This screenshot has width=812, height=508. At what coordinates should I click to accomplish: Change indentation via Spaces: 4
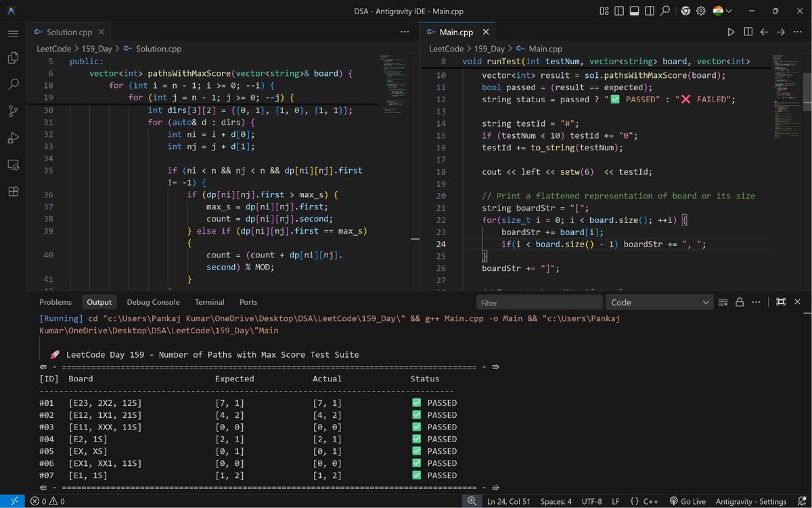[556, 501]
